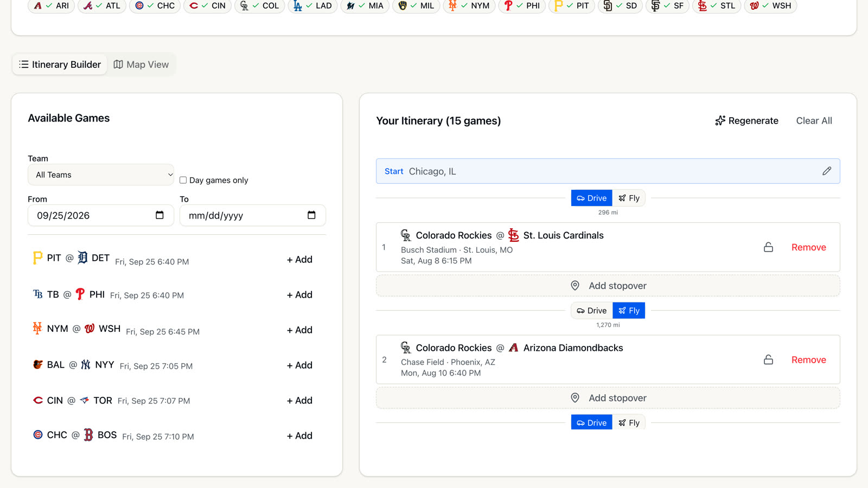This screenshot has height=488, width=868.
Task: Add CHC @ BOS game to itinerary
Action: [x=299, y=435]
